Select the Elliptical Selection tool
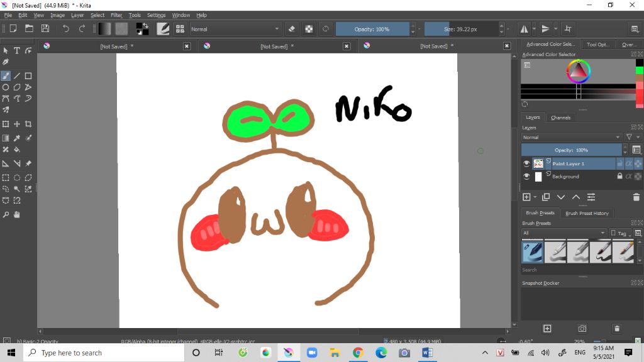 pyautogui.click(x=17, y=178)
